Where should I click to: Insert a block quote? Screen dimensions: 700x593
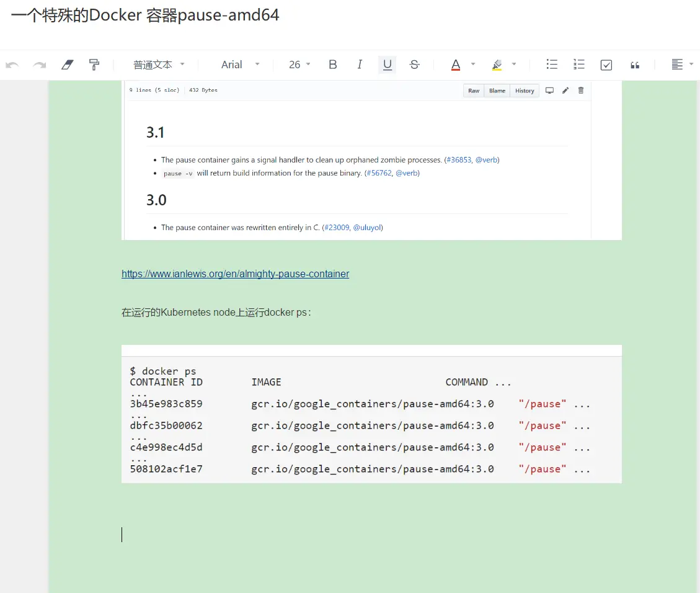point(635,65)
